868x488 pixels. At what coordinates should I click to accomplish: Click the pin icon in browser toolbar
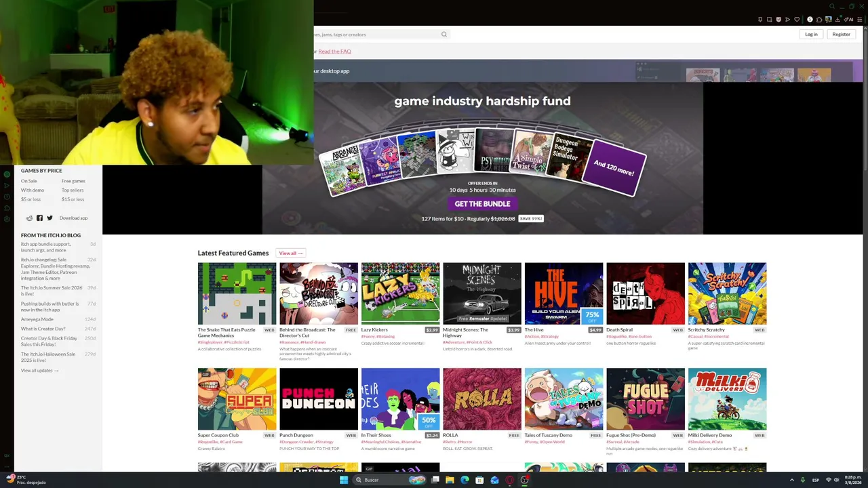760,20
